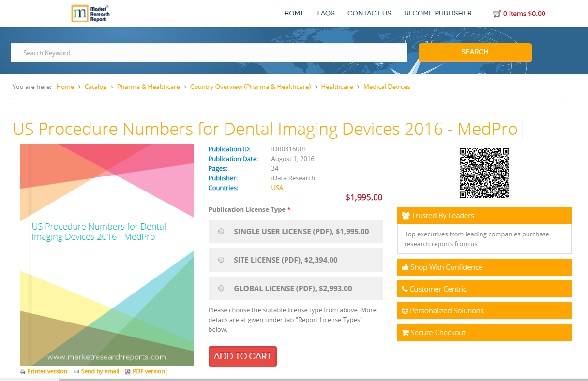Click the phone icon on Customer Centric
The image size is (588, 381).
[405, 289]
